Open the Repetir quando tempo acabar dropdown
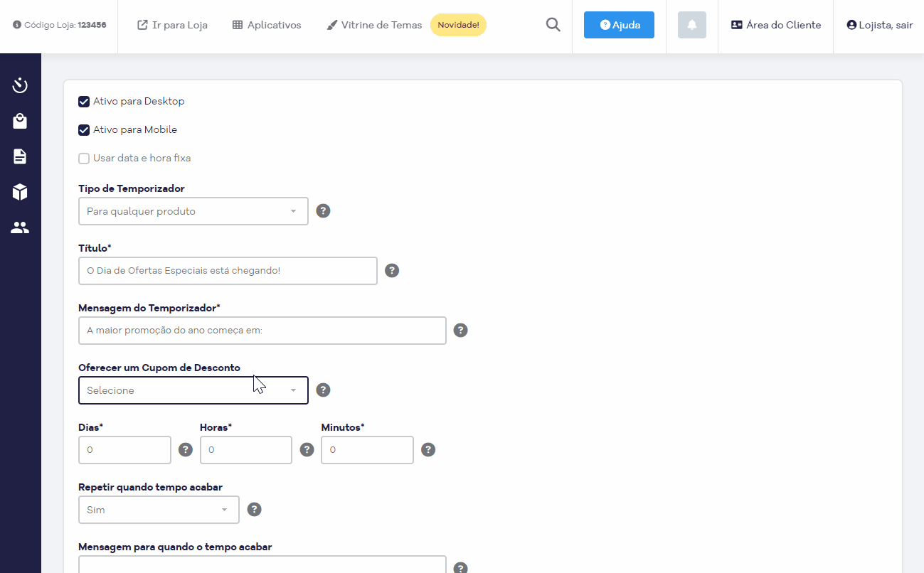Screen dimensions: 924x573 (x=159, y=510)
